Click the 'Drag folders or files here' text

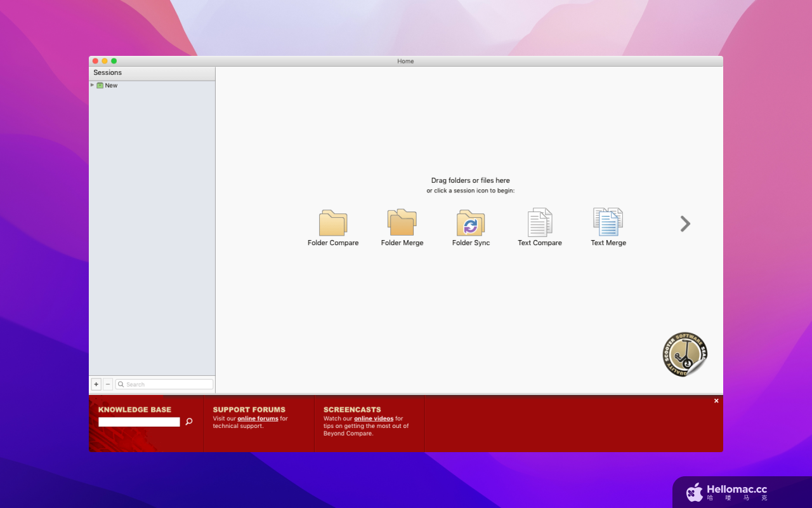[x=471, y=180]
